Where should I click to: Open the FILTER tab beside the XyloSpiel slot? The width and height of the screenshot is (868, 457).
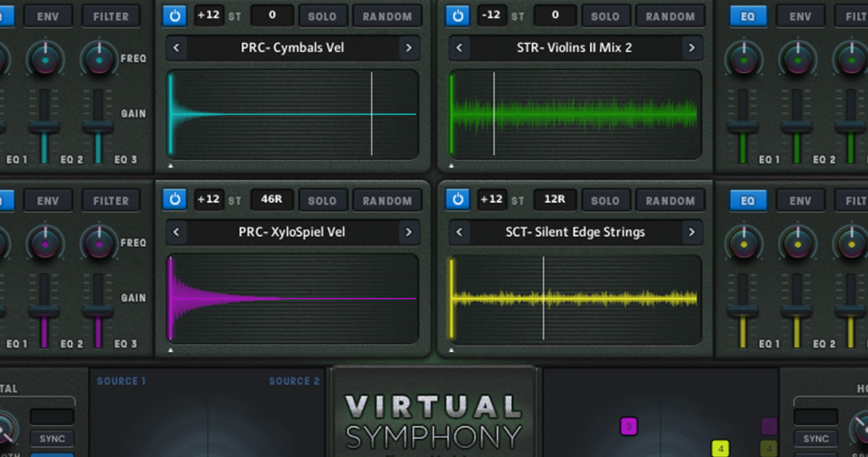[111, 200]
